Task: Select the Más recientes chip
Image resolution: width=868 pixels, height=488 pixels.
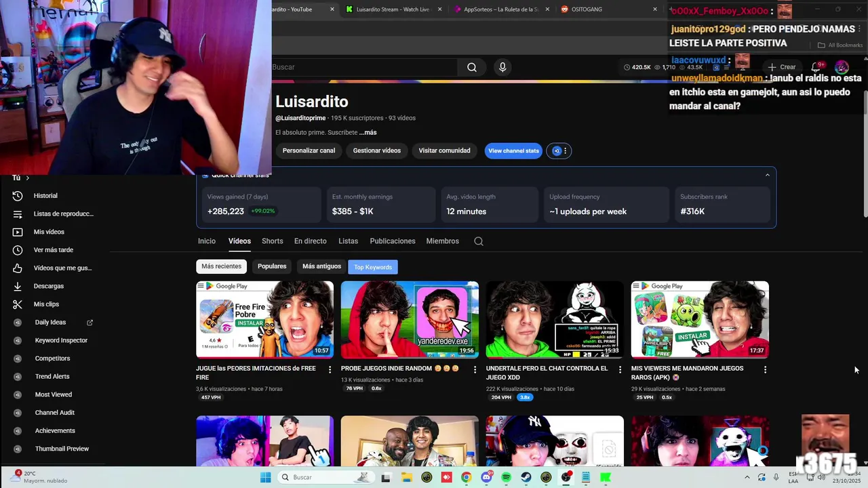Action: pyautogui.click(x=221, y=266)
